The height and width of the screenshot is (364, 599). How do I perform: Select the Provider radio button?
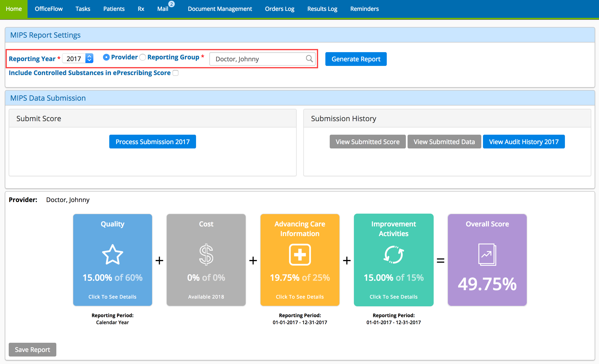(x=106, y=57)
